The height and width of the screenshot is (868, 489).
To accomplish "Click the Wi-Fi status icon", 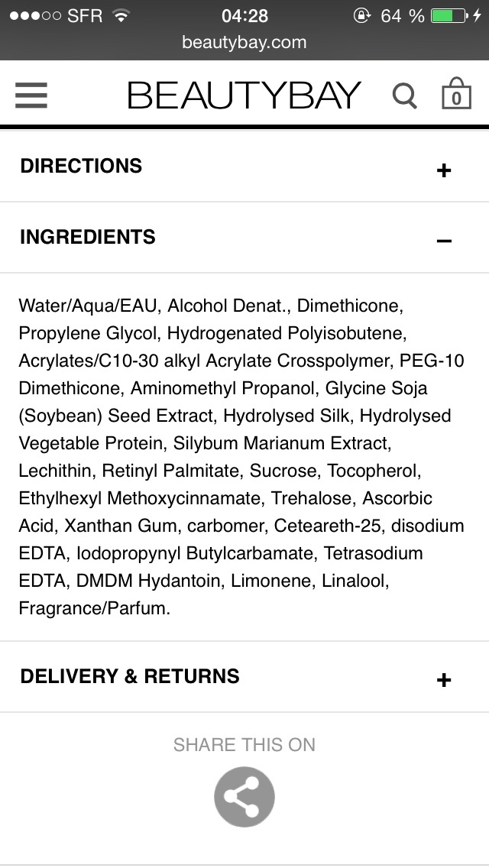I will [x=121, y=15].
